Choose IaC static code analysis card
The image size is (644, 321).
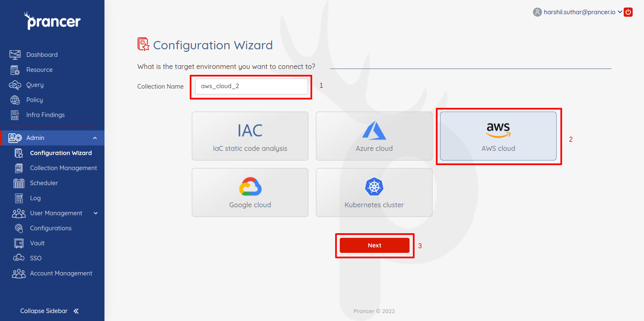[x=250, y=136]
